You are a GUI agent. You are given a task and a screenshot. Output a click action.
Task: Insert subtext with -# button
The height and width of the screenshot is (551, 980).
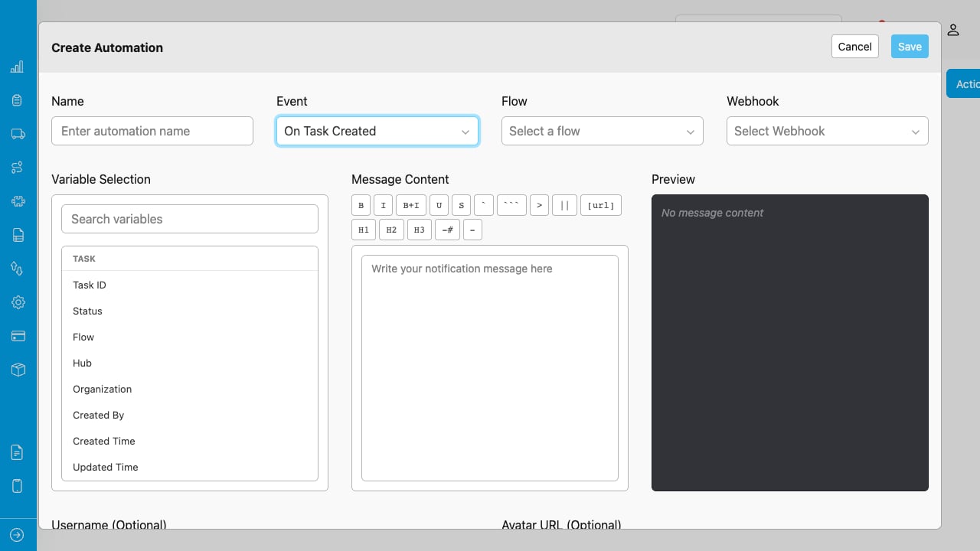[x=447, y=230]
